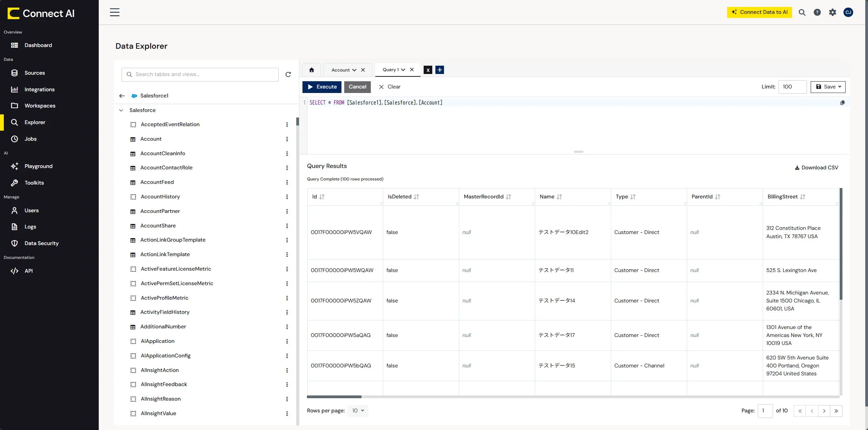Select the AIInsightValue view
Image resolution: width=868 pixels, height=430 pixels.
click(158, 413)
